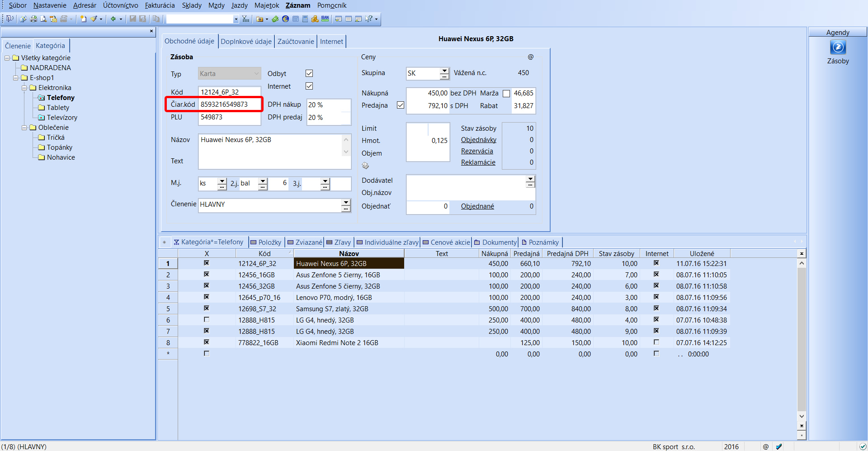This screenshot has width=868, height=451.
Task: Click the filter funnel icon in toolbar
Action: 245,19
